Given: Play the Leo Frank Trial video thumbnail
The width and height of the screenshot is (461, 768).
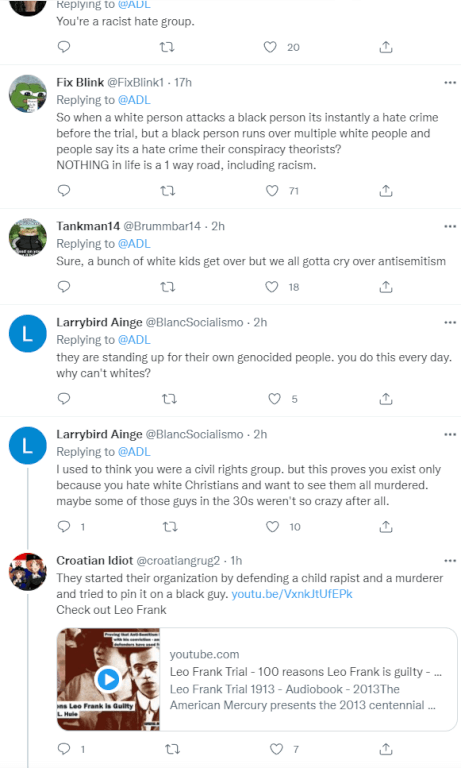Looking at the screenshot, I should click(108, 679).
